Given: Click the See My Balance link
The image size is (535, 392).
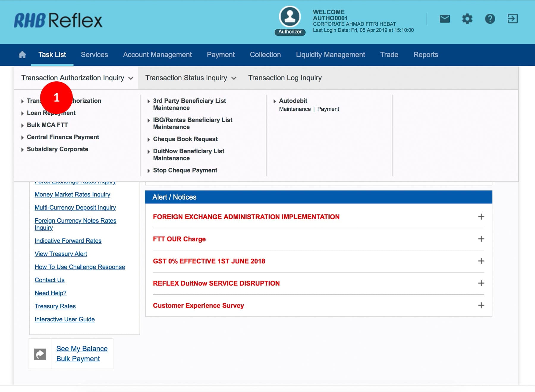Looking at the screenshot, I should pos(82,349).
